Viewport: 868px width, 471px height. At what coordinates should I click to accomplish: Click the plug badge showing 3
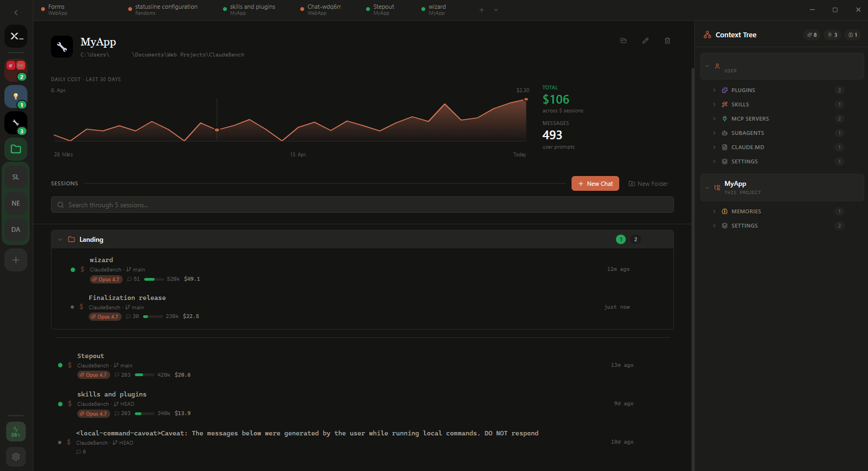pos(832,35)
